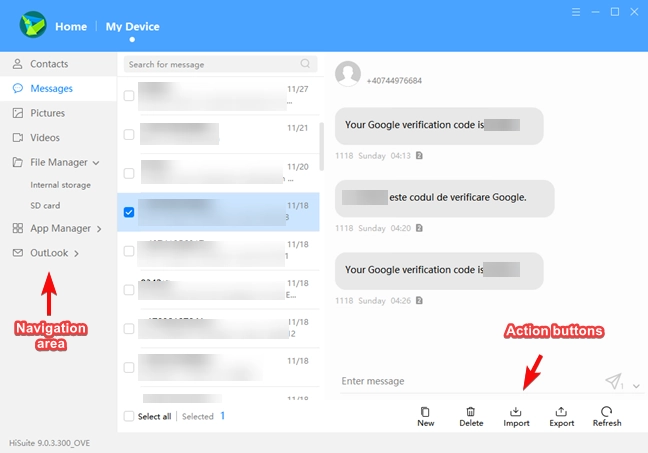Check the fifth message checkbox below selected

[x=129, y=251]
